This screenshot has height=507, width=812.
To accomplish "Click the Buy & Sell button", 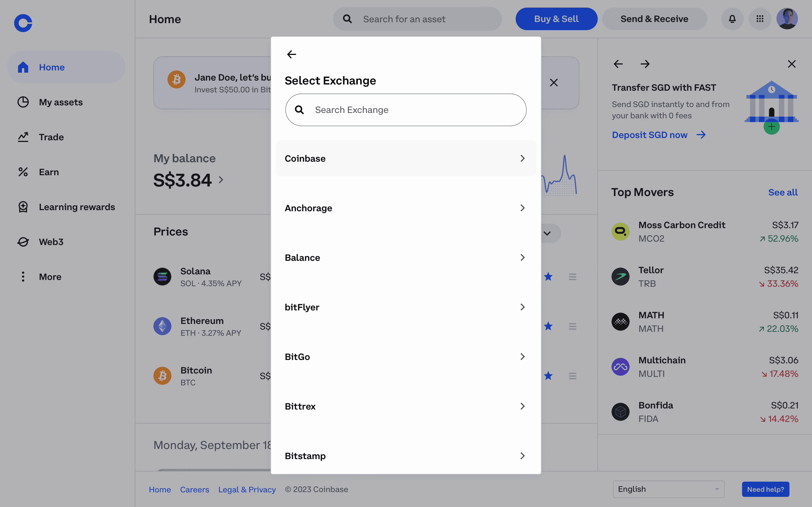I will click(556, 19).
